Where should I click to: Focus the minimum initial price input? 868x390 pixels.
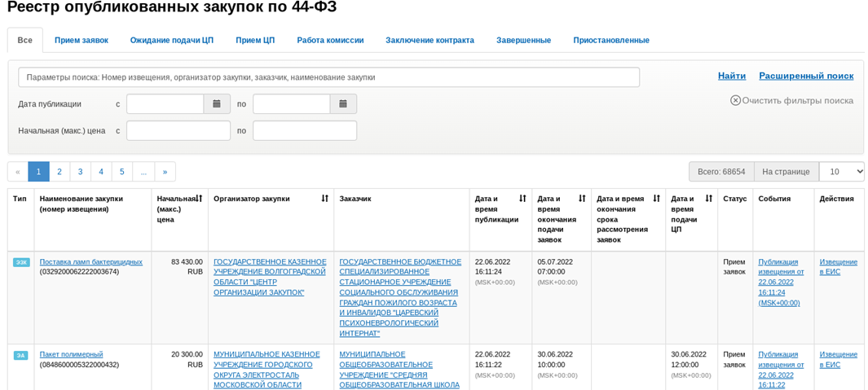pyautogui.click(x=178, y=130)
